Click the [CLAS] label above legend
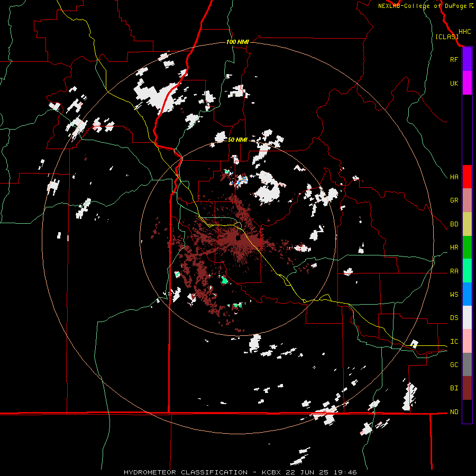 [x=447, y=36]
